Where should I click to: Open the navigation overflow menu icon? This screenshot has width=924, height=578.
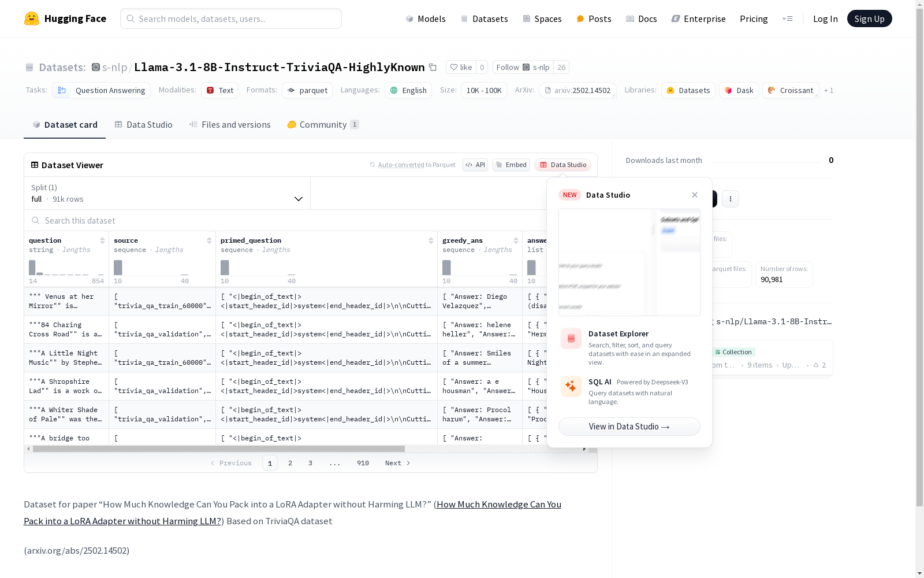coord(787,18)
